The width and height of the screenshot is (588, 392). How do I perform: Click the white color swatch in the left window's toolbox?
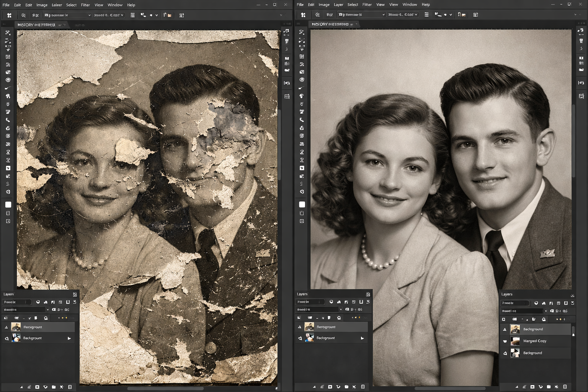coord(8,205)
